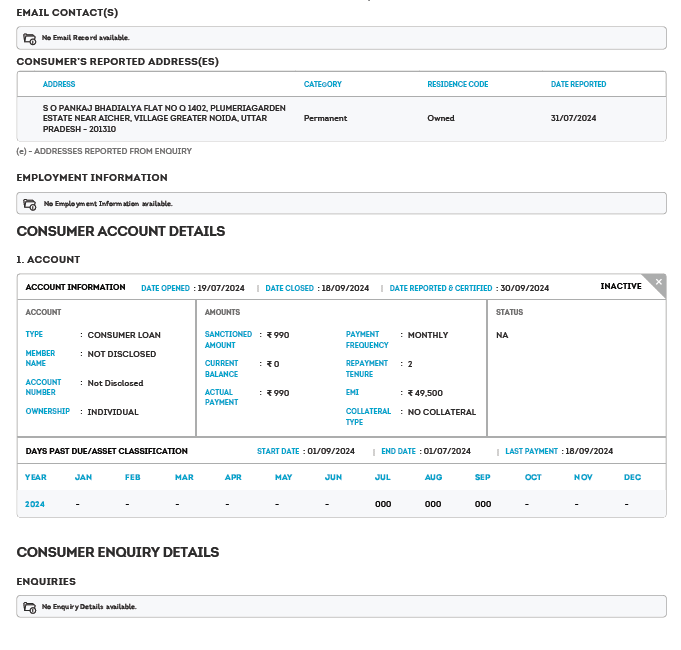The height and width of the screenshot is (650, 681).
Task: Select the JUL 000 days-past-due cell
Action: point(383,504)
